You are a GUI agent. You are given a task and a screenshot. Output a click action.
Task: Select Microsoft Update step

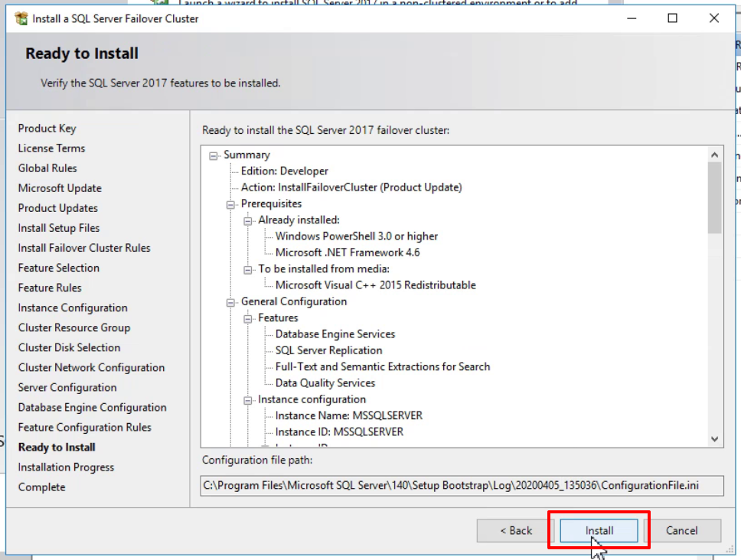(60, 188)
